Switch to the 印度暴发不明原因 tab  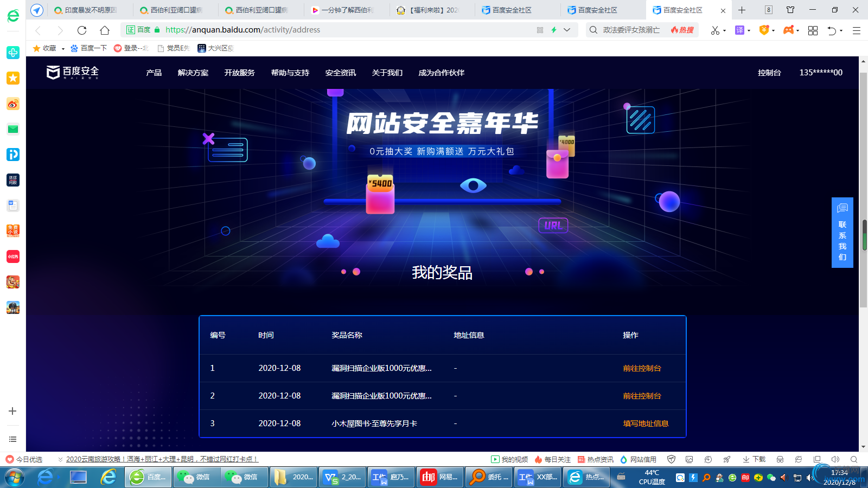(90, 10)
